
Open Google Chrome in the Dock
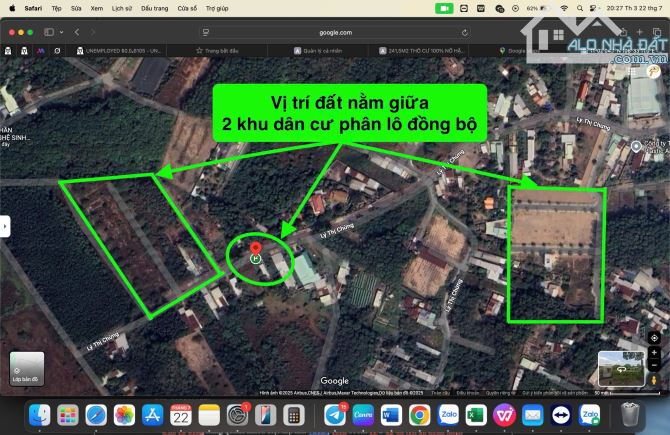click(419, 414)
